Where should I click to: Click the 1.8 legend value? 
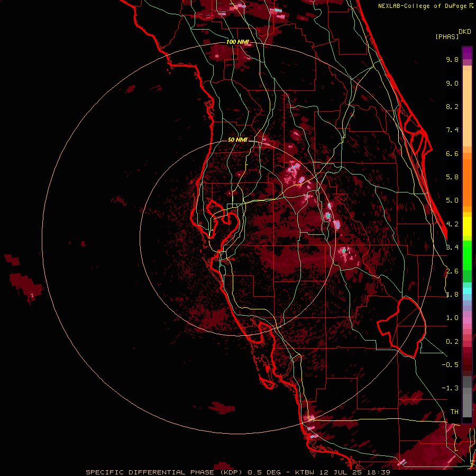pyautogui.click(x=452, y=295)
